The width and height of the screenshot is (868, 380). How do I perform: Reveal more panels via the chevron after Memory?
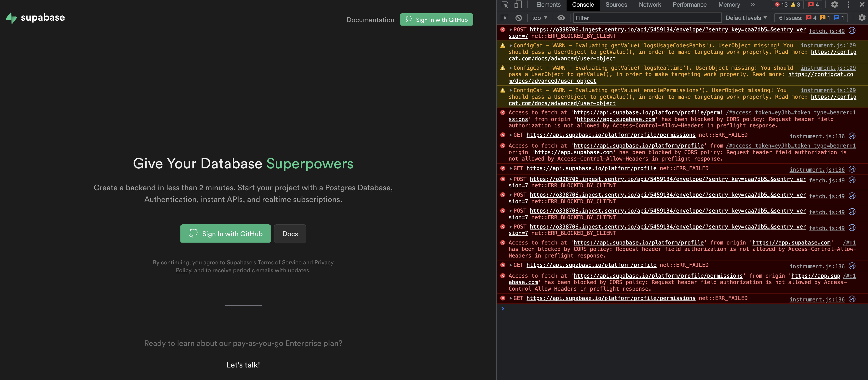[x=753, y=5]
